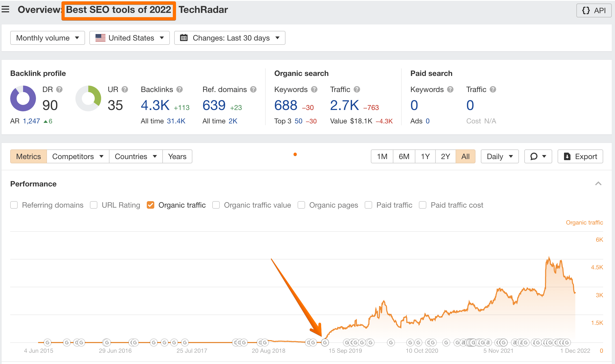Open the United States country dropdown
This screenshot has height=364, width=615.
pos(129,38)
